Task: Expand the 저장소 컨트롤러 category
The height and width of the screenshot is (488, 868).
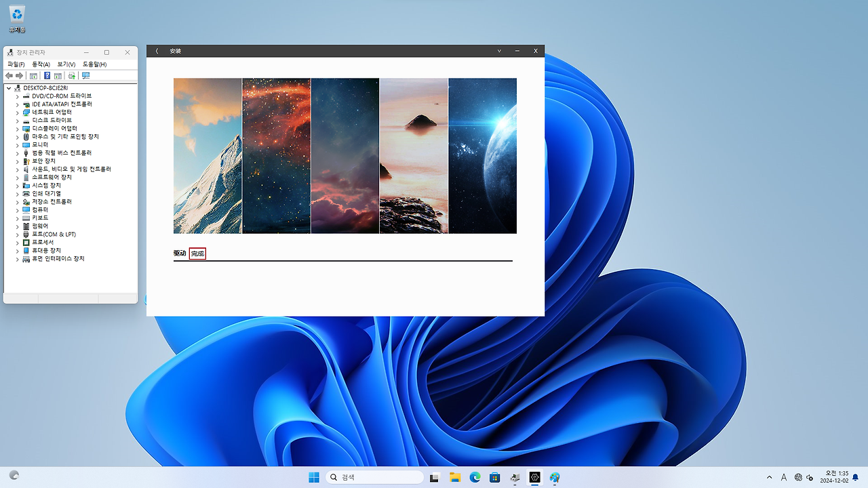Action: point(18,202)
